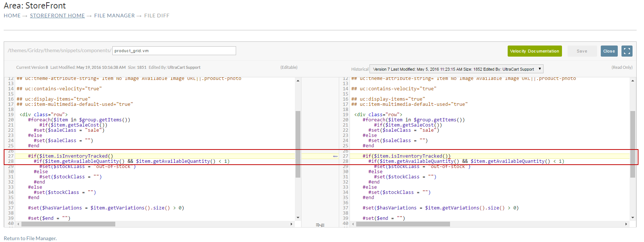Click the scroll-lock icon below the diff gutter
This screenshot has height=242, width=644.
click(x=320, y=225)
